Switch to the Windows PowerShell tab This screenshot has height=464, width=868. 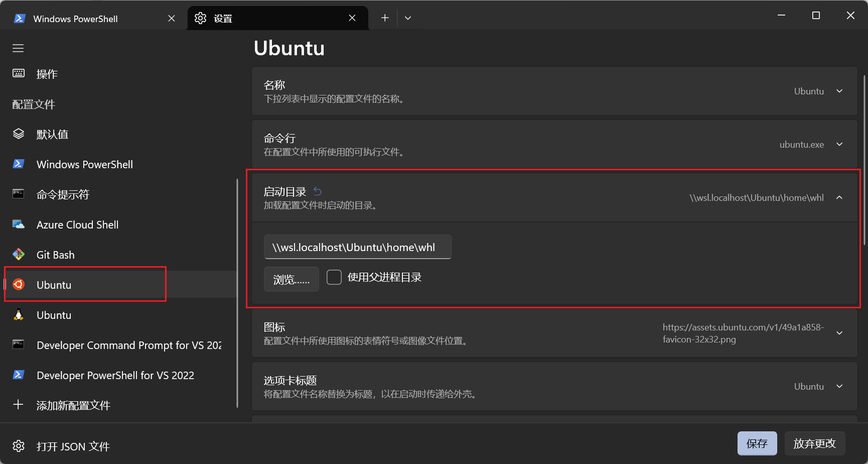point(75,19)
